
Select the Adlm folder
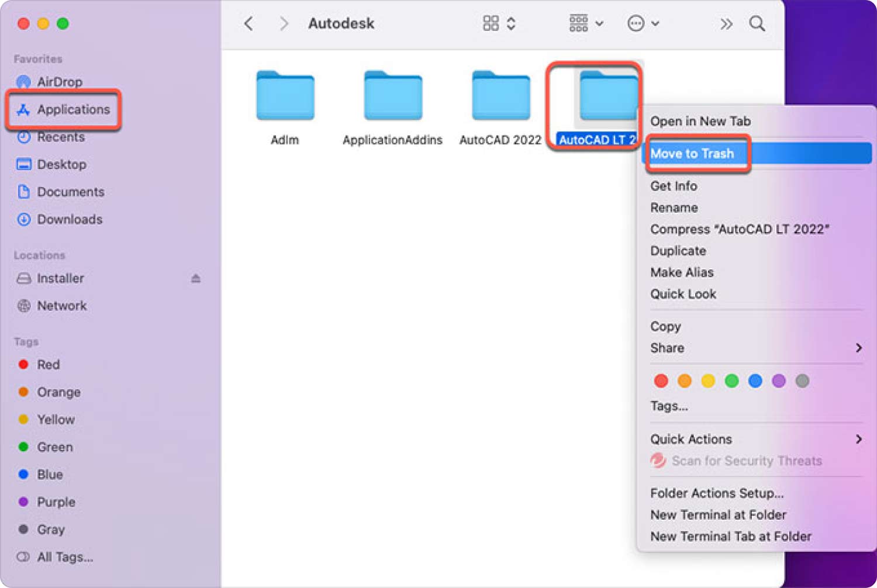click(285, 95)
